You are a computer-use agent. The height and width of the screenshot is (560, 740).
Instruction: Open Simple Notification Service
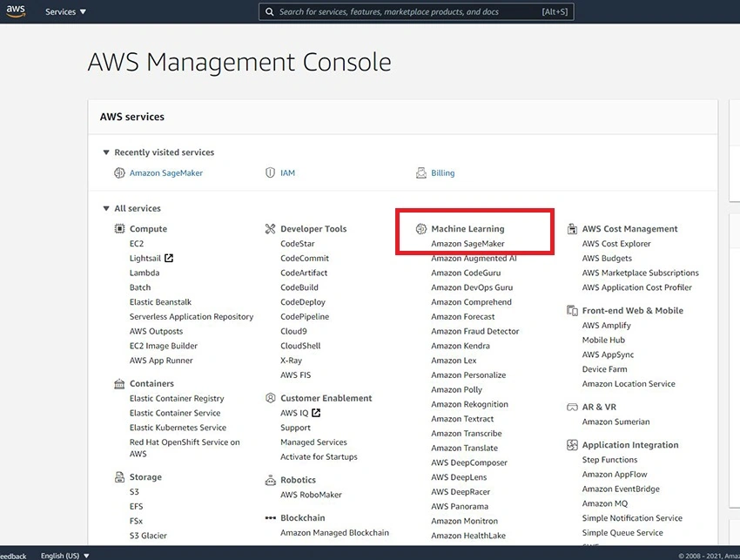tap(632, 518)
